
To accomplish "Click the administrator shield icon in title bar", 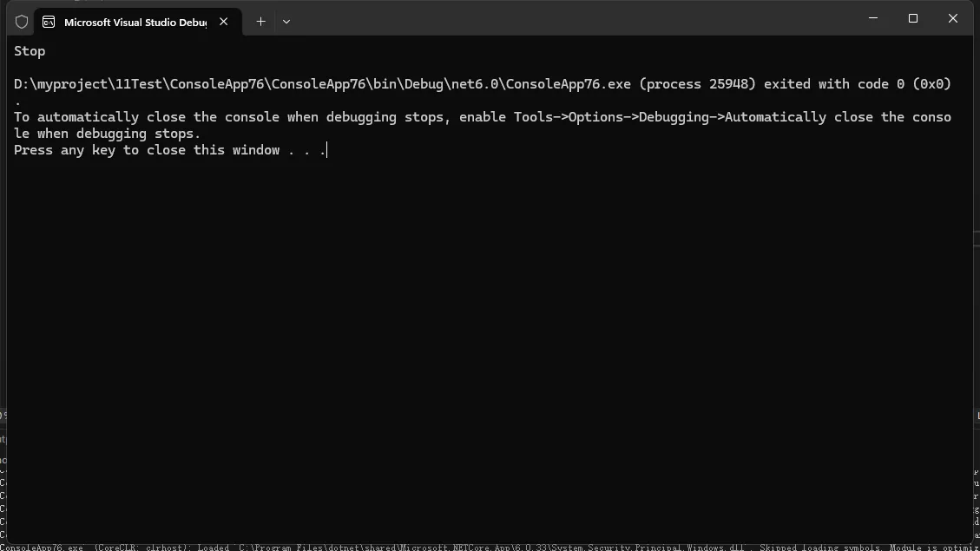I will (x=22, y=22).
